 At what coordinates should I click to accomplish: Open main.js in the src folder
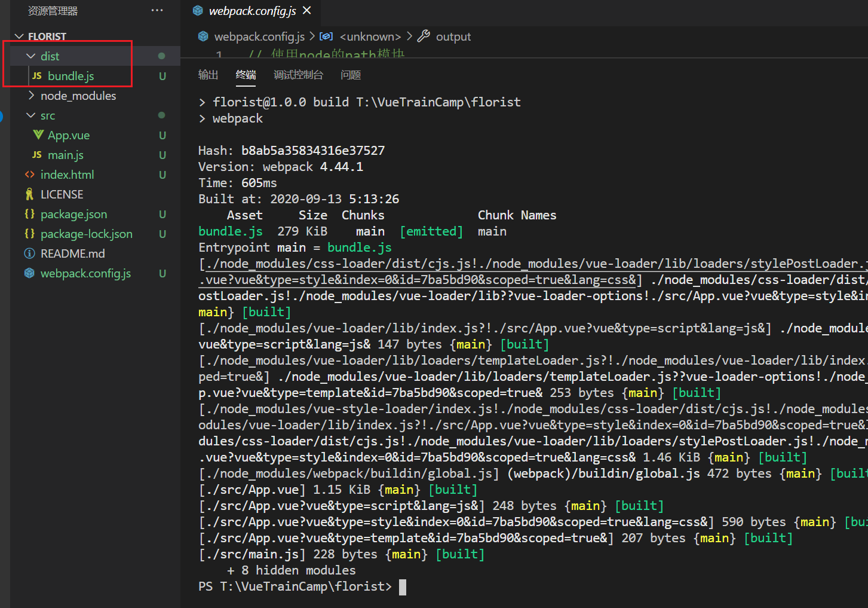click(66, 155)
